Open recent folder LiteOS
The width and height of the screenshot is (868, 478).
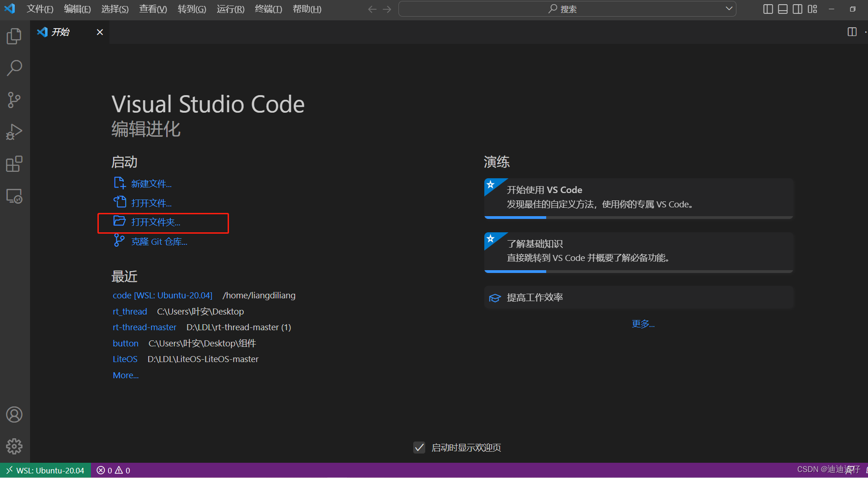125,359
